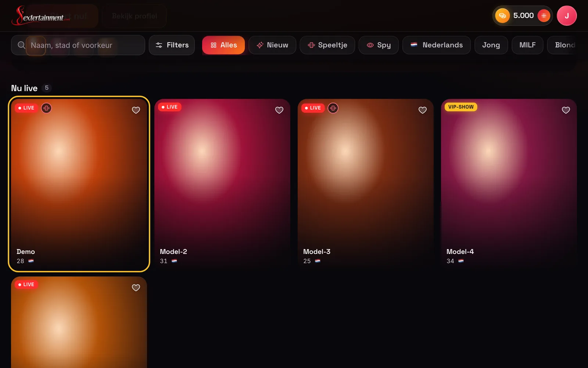Viewport: 588px width, 368px height.
Task: Favorite Model-2 with the heart icon
Action: [279, 110]
